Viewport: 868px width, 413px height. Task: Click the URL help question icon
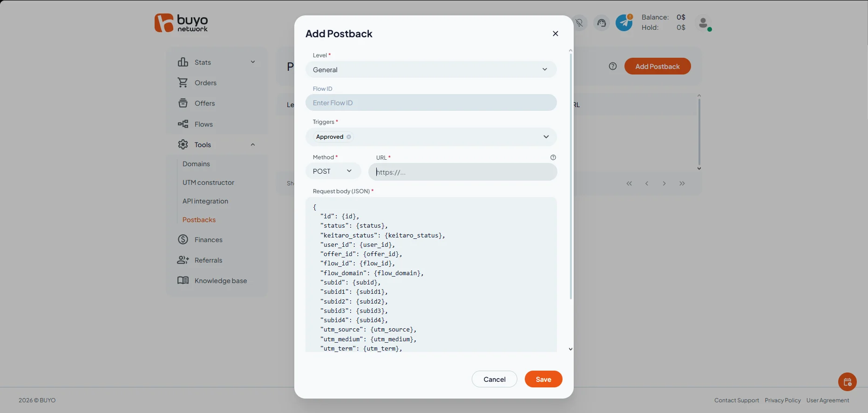coord(553,157)
